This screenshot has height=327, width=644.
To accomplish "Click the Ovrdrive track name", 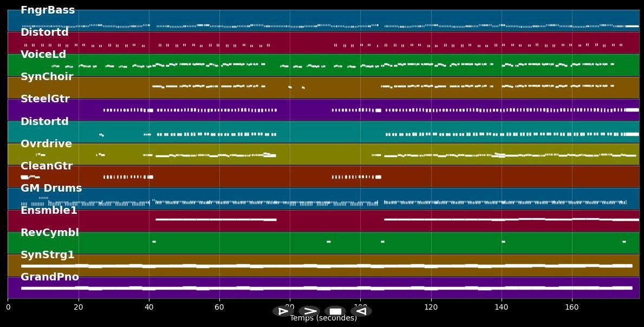I will [46, 144].
